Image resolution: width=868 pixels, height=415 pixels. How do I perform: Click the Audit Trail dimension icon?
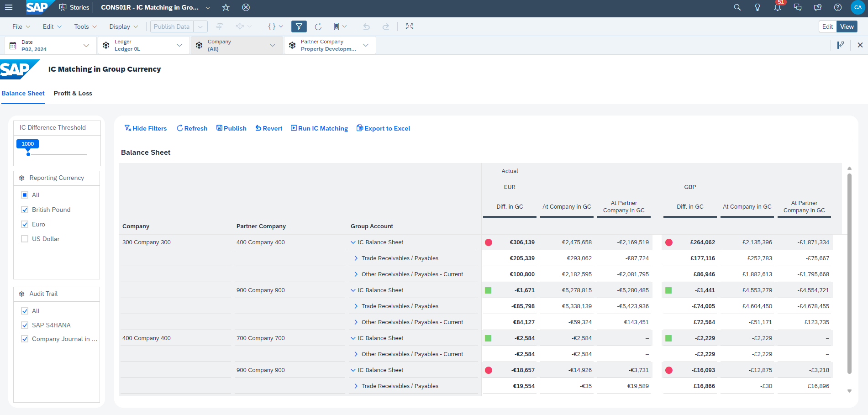[x=21, y=294]
